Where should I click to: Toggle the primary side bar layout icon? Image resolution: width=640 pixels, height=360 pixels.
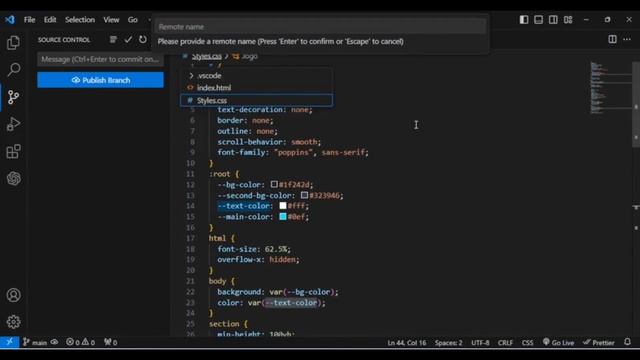524,20
